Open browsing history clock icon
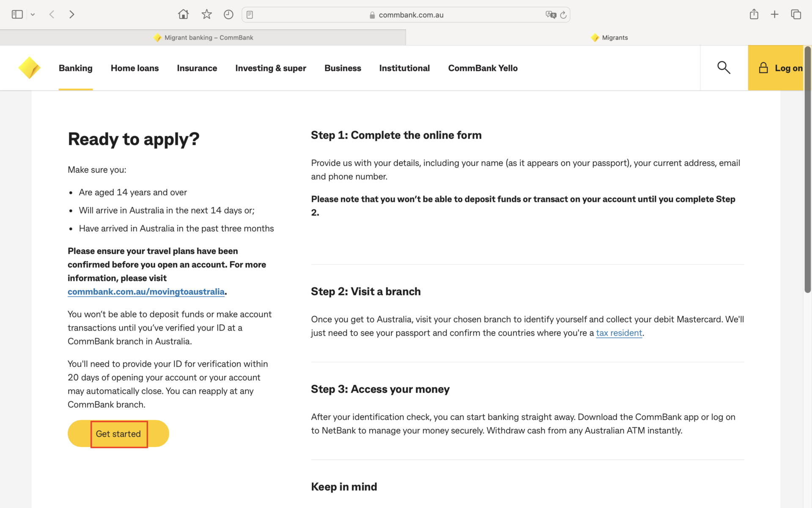 [228, 14]
